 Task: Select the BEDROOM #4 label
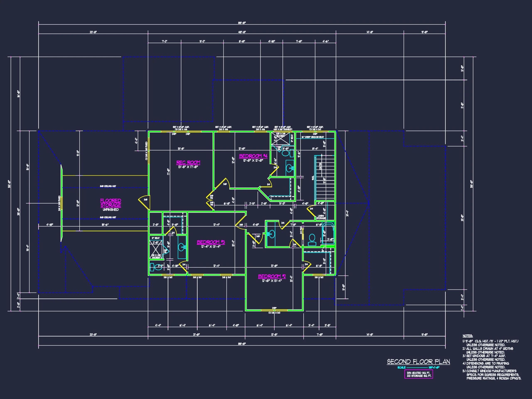point(253,156)
